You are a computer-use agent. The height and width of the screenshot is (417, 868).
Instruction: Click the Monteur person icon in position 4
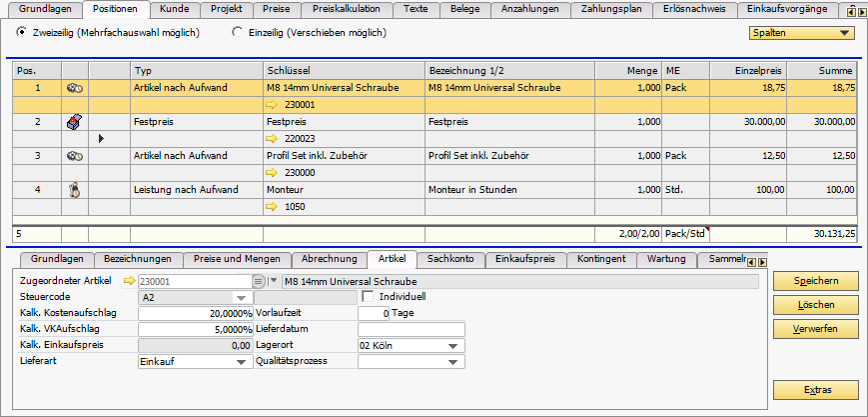pyautogui.click(x=75, y=190)
